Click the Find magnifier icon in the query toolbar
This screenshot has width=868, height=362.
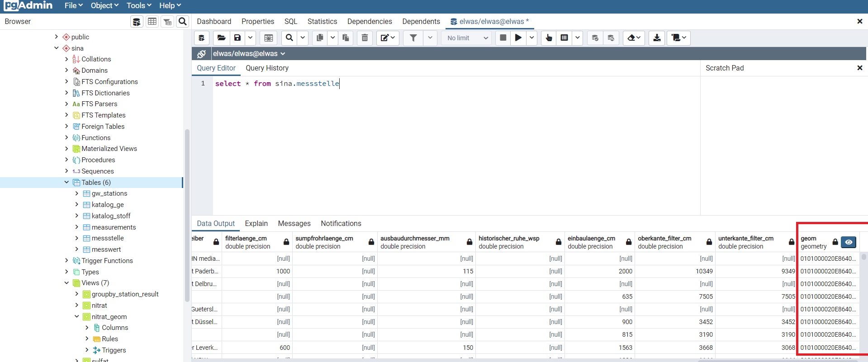point(289,38)
